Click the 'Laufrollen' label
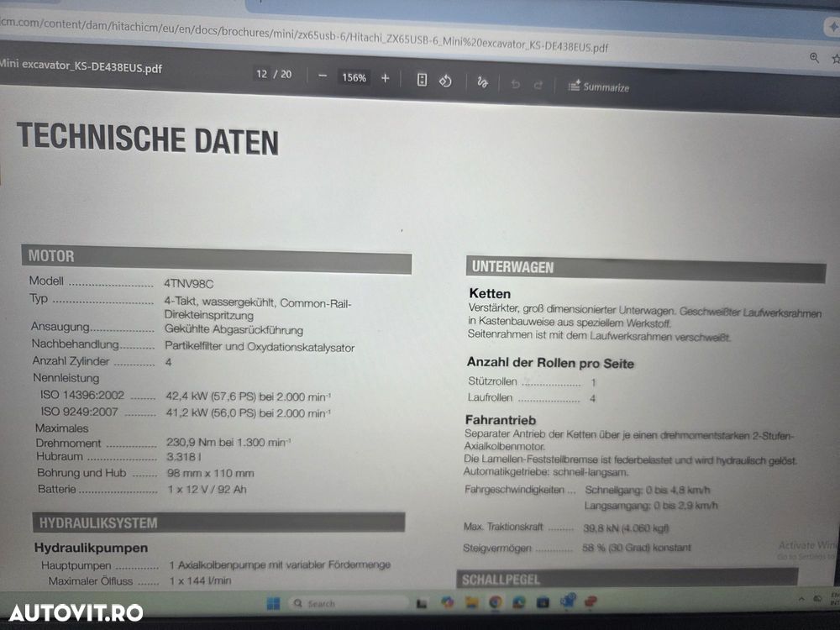 tap(491, 397)
